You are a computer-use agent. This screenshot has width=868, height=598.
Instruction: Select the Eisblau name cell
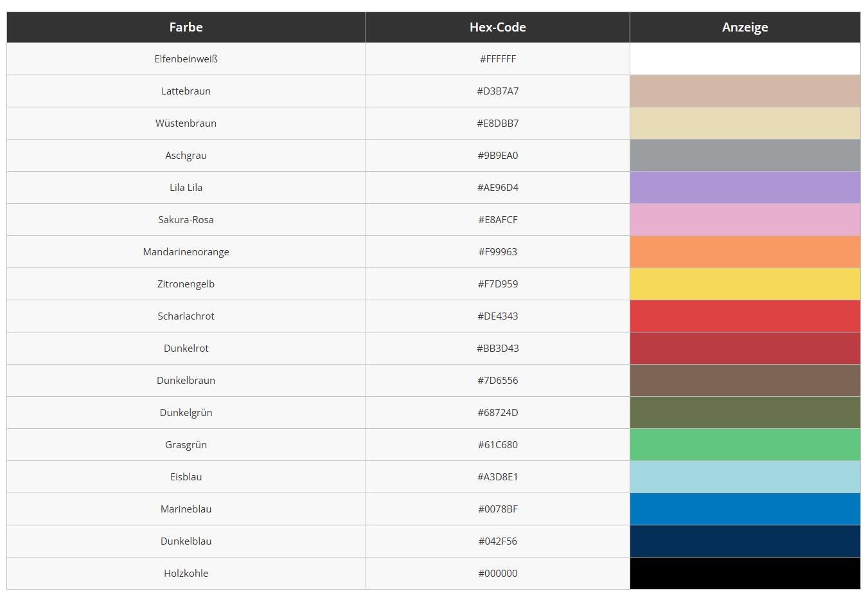[186, 476]
